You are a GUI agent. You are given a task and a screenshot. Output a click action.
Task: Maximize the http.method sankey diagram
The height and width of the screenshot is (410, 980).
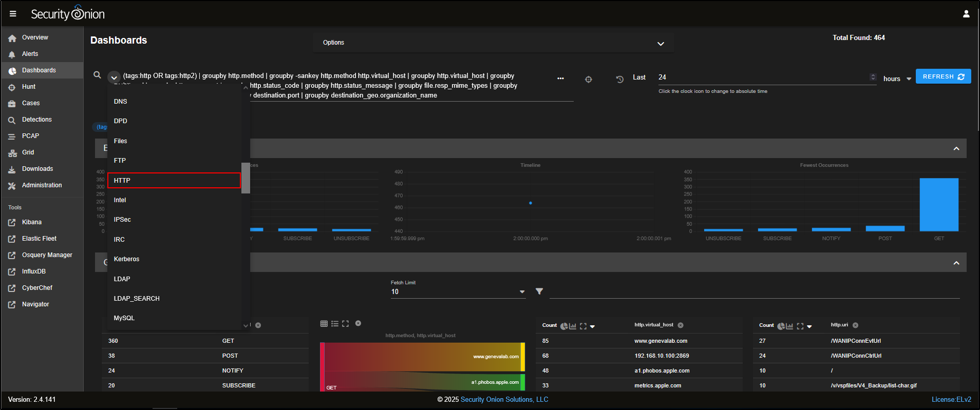point(345,324)
